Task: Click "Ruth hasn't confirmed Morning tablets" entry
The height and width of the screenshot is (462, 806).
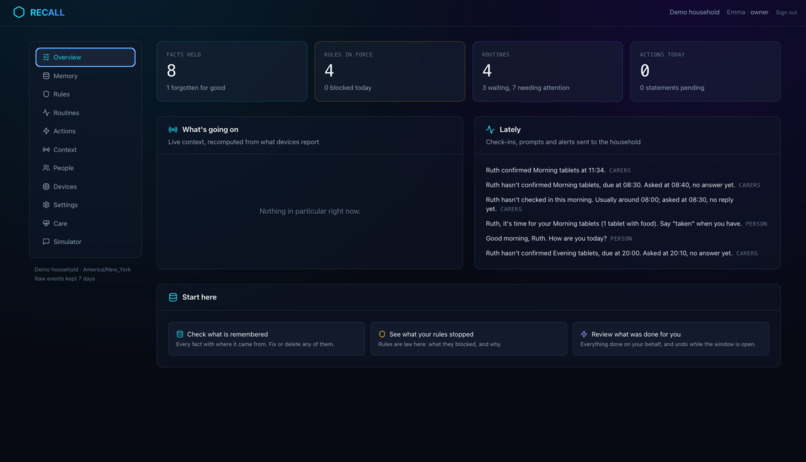Action: point(610,185)
